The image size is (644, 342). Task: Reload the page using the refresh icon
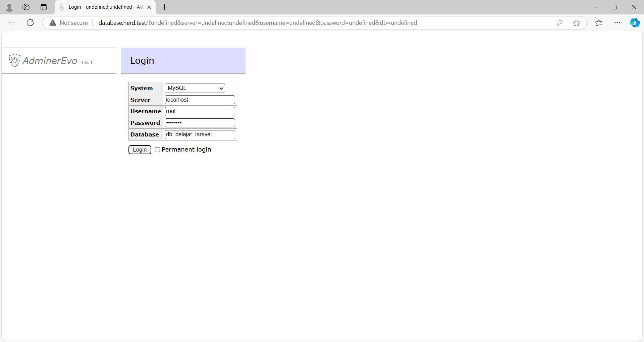pos(30,22)
